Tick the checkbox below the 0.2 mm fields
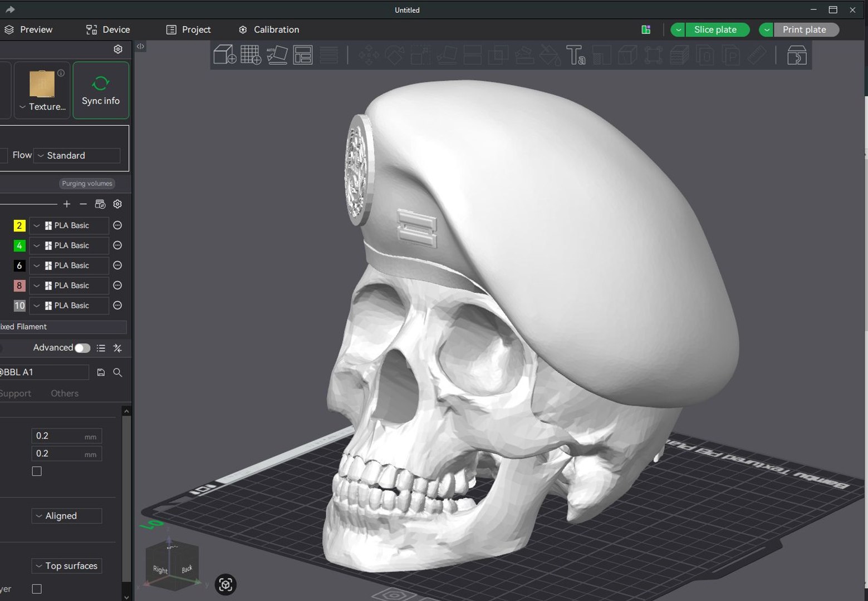Image resolution: width=868 pixels, height=601 pixels. pos(37,471)
